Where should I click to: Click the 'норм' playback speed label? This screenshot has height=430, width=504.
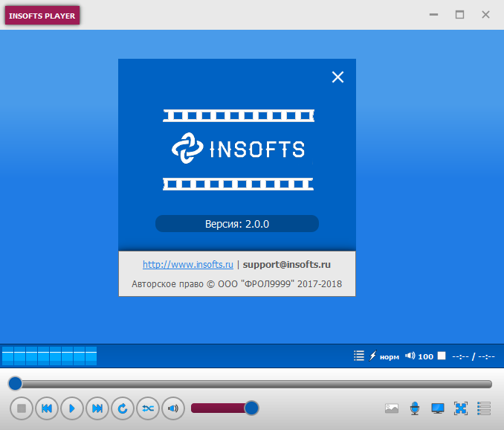390,356
